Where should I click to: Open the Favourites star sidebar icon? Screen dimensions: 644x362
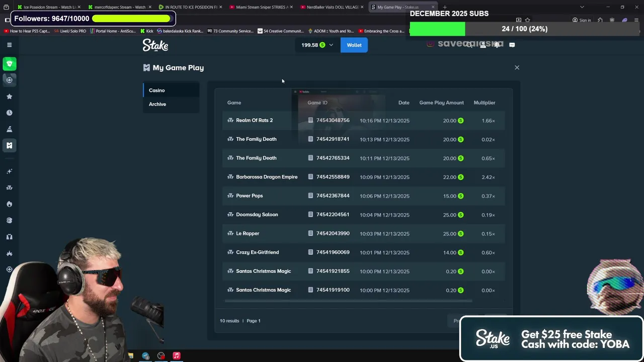tap(9, 97)
